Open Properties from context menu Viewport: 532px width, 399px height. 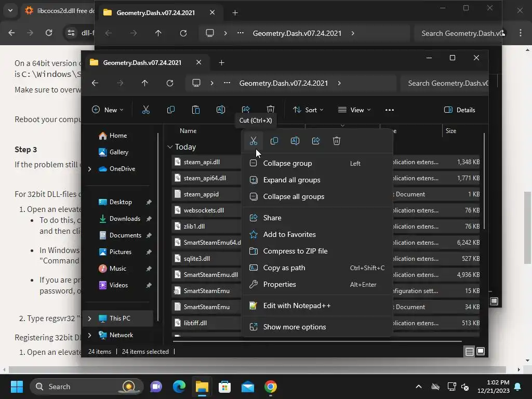(x=317, y=284)
